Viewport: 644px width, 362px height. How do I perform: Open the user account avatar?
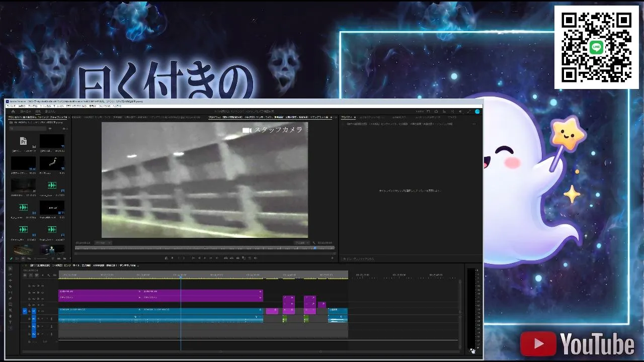[477, 112]
